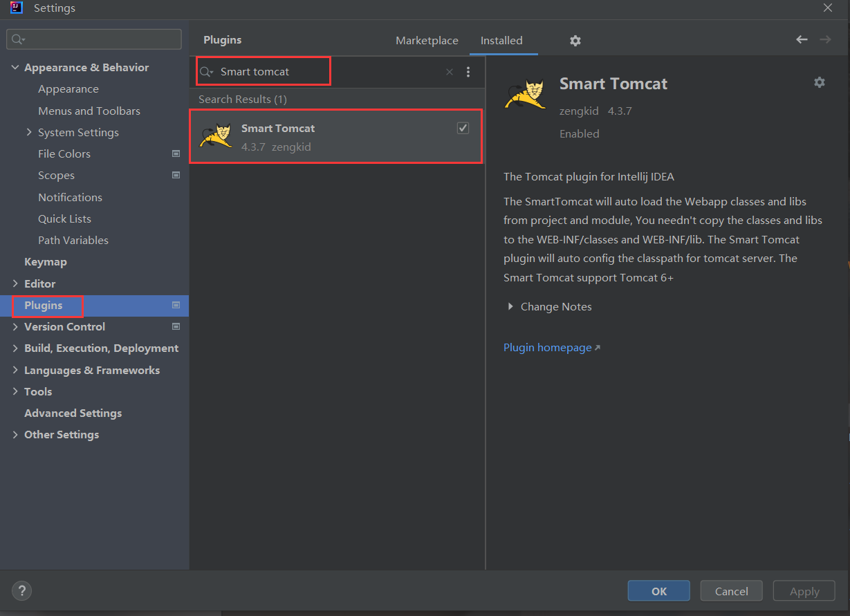
Task: Click the Smart Tomcat detail gear icon
Action: 820,82
